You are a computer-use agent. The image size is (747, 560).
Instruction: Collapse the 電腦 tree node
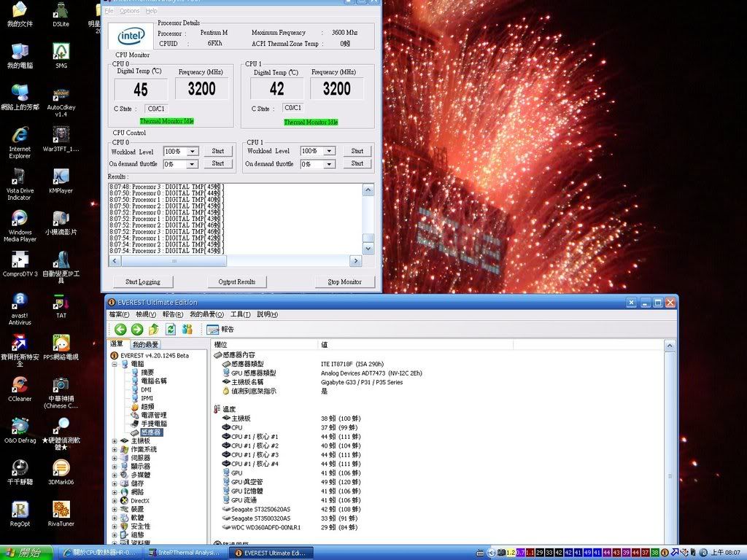point(115,364)
